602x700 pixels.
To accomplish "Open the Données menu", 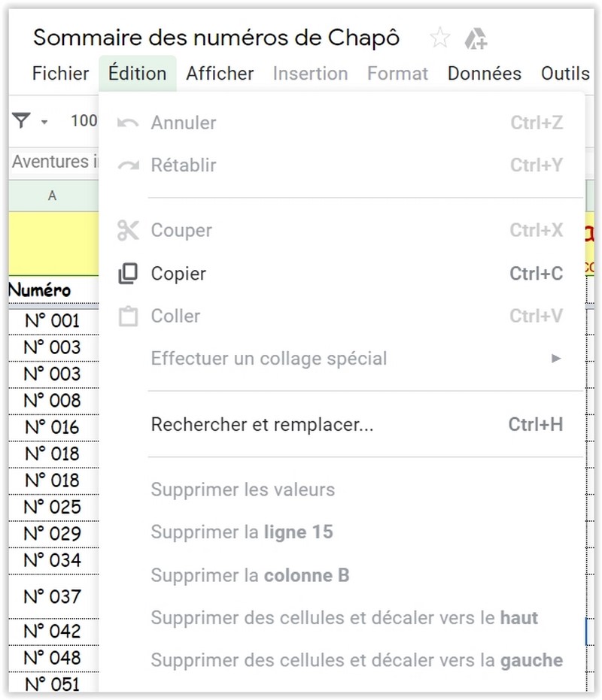I will pos(485,74).
